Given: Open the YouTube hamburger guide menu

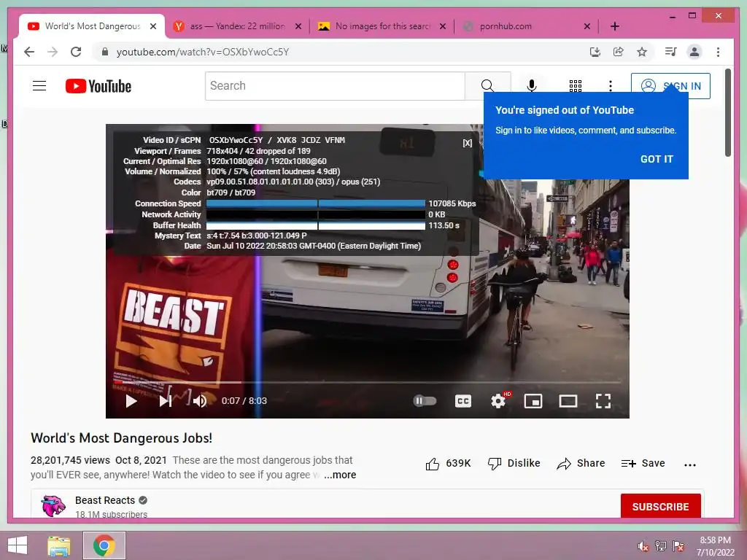Looking at the screenshot, I should coord(39,86).
